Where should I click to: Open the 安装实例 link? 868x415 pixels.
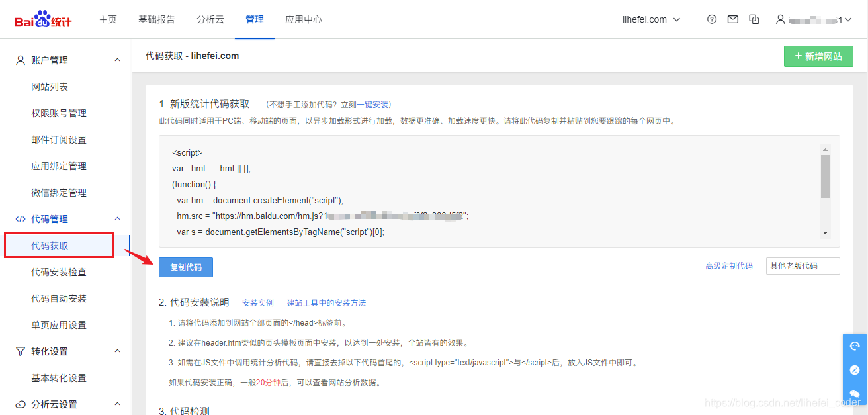258,303
